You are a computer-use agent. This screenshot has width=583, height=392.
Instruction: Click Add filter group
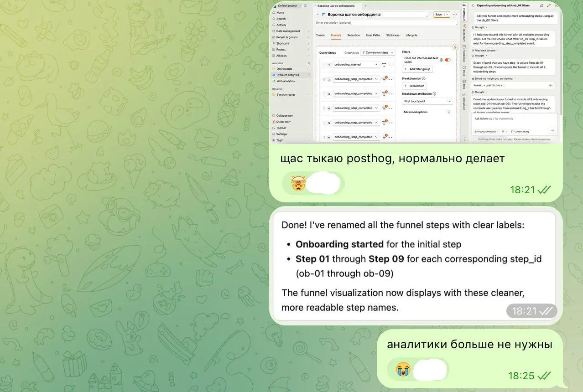(x=417, y=69)
